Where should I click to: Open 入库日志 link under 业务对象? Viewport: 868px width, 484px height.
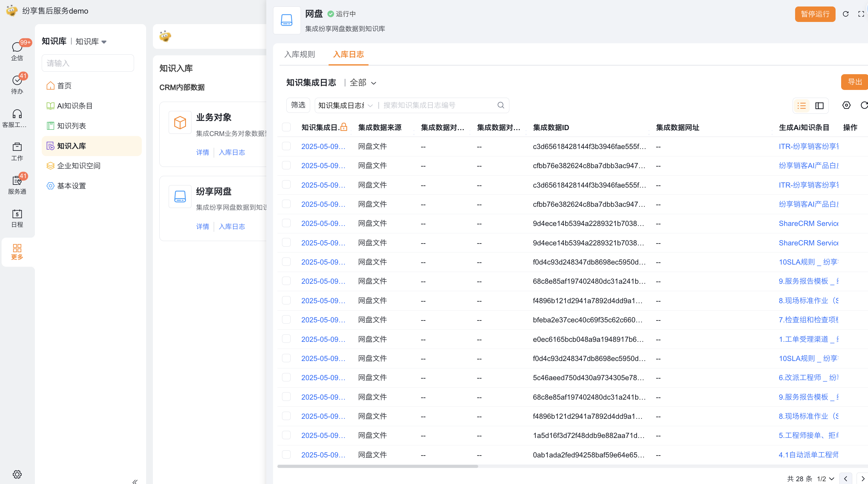pos(232,152)
